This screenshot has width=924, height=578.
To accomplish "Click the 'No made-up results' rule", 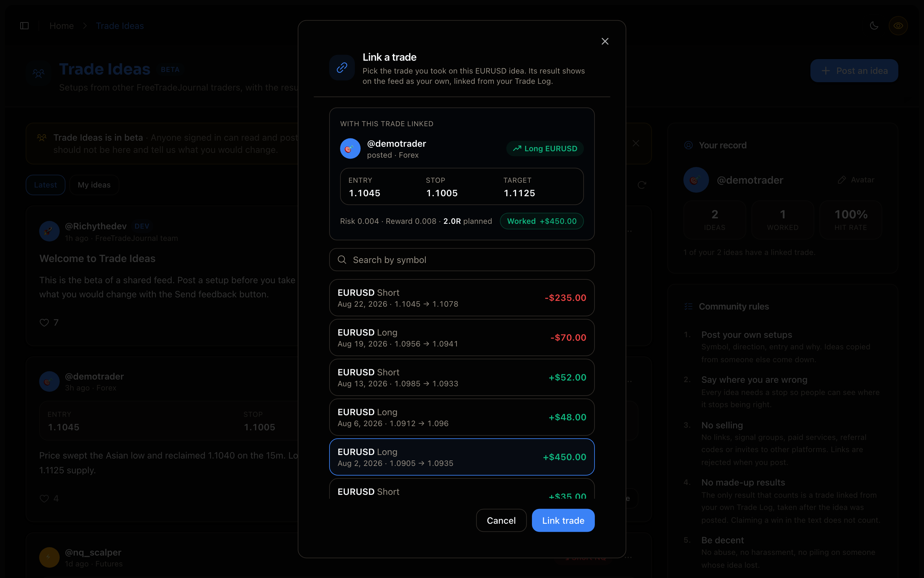I will pyautogui.click(x=743, y=482).
